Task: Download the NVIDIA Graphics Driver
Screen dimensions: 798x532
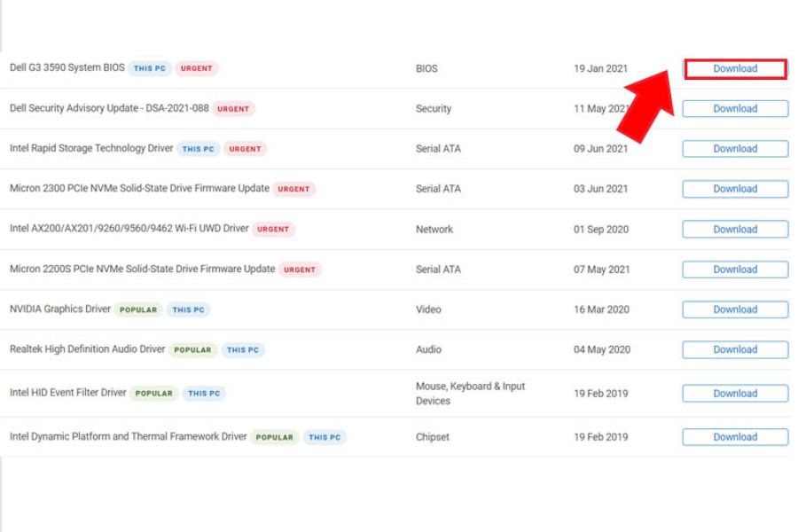Action: point(735,309)
